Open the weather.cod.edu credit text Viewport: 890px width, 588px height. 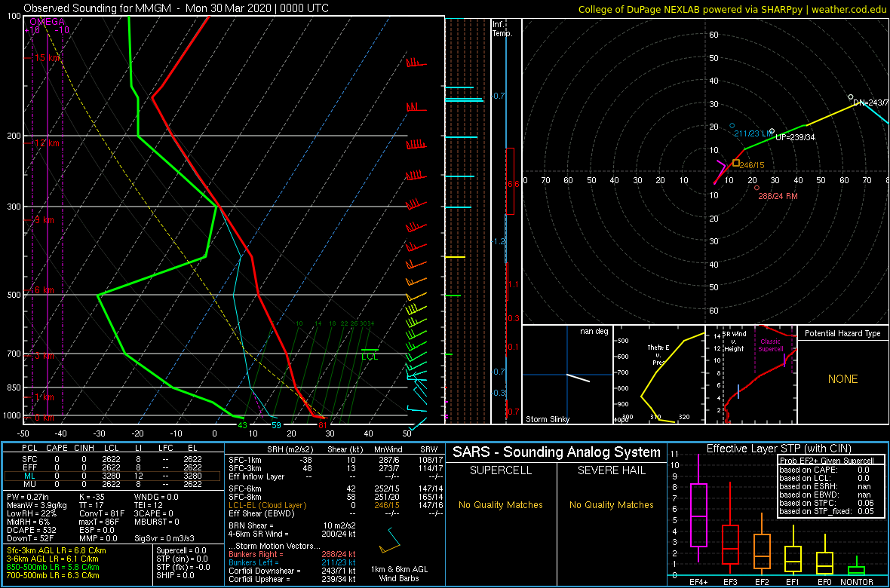tap(848, 9)
